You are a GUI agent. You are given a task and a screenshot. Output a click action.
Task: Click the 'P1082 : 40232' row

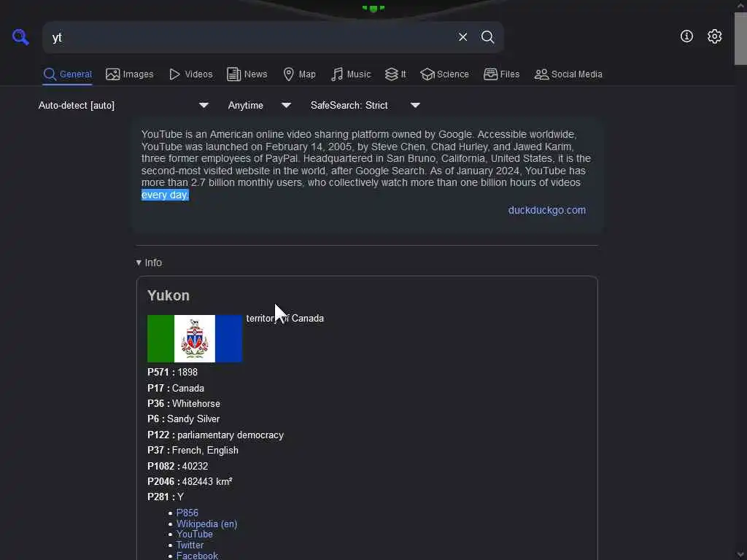pos(177,466)
